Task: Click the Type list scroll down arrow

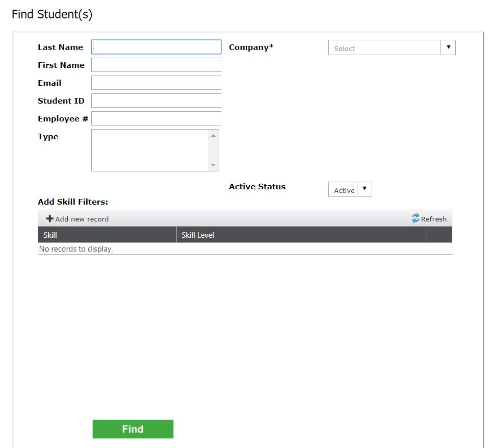Action: point(214,165)
